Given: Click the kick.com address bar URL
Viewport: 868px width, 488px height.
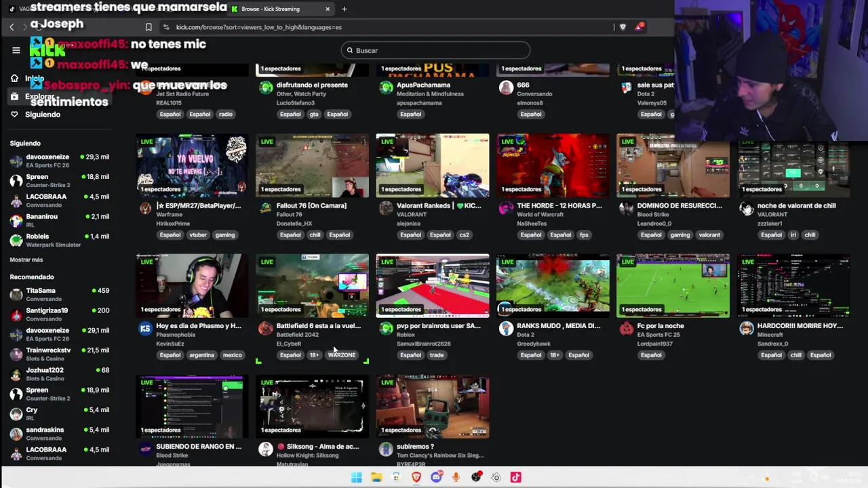Looking at the screenshot, I should pyautogui.click(x=259, y=27).
